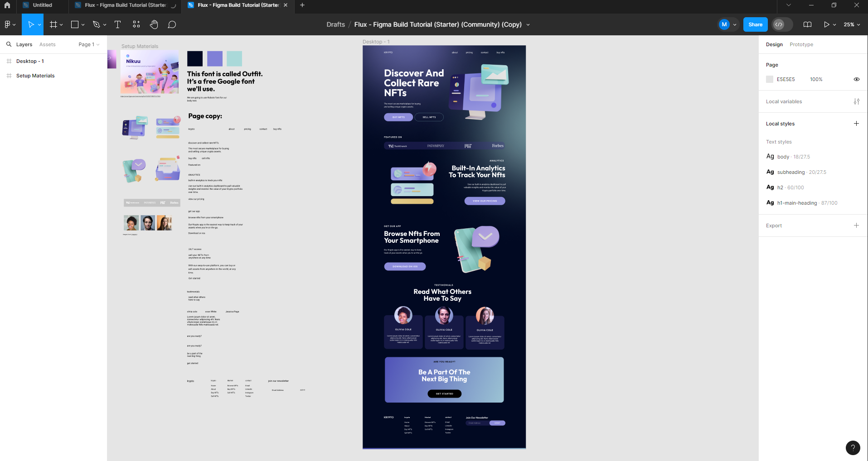This screenshot has width=868, height=461.
Task: Open shape tools dropdown arrow
Action: (x=83, y=25)
